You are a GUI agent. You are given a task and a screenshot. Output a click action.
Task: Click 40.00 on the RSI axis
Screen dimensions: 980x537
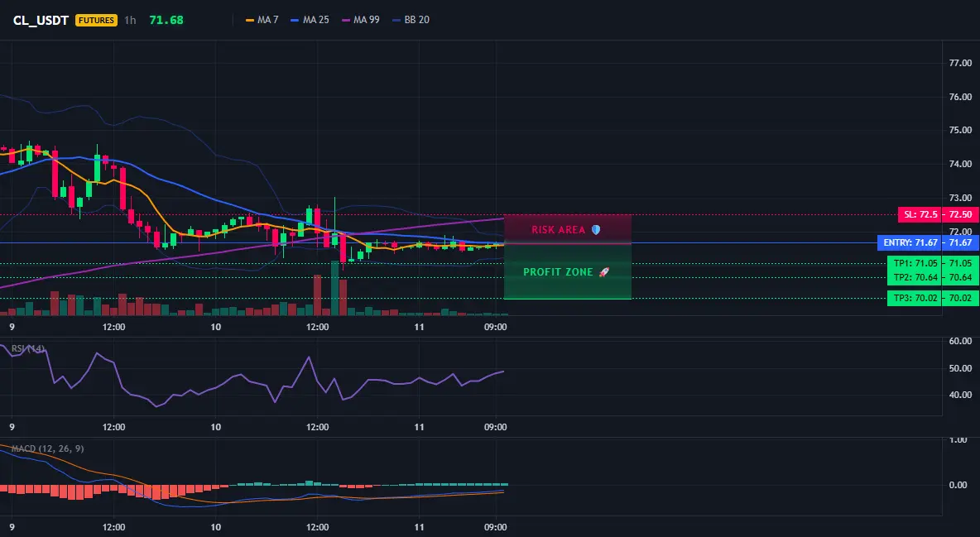[x=961, y=395]
